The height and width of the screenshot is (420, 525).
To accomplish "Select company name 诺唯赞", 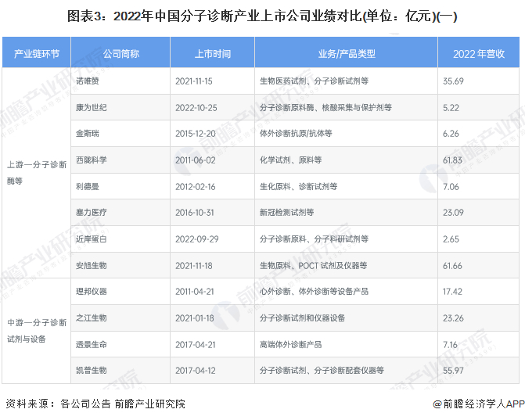I will pyautogui.click(x=88, y=81).
